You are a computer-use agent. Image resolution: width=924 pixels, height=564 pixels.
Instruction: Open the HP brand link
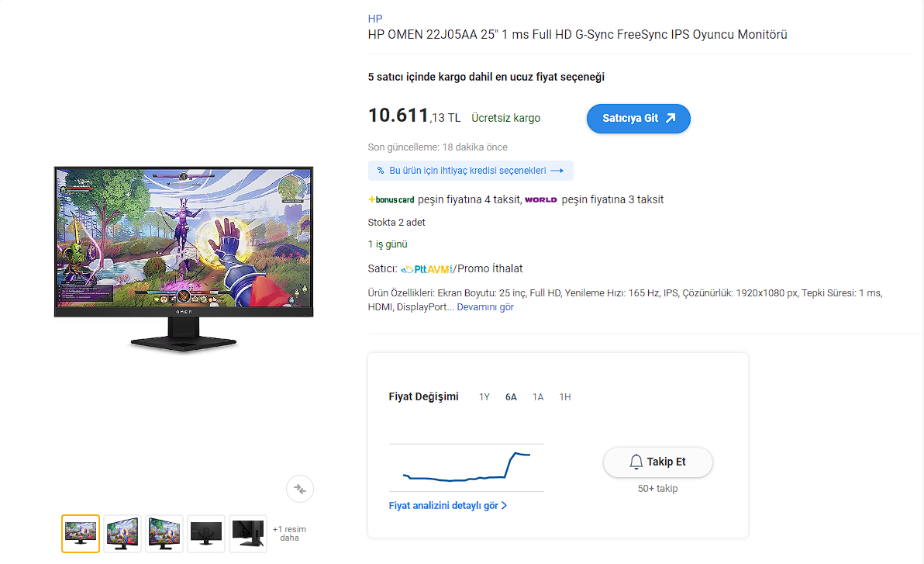(x=374, y=19)
